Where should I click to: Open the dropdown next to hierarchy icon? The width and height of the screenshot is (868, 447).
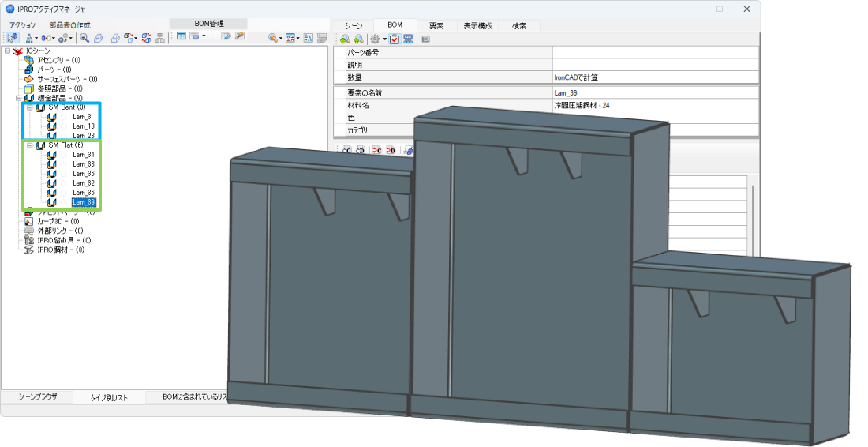click(x=36, y=38)
